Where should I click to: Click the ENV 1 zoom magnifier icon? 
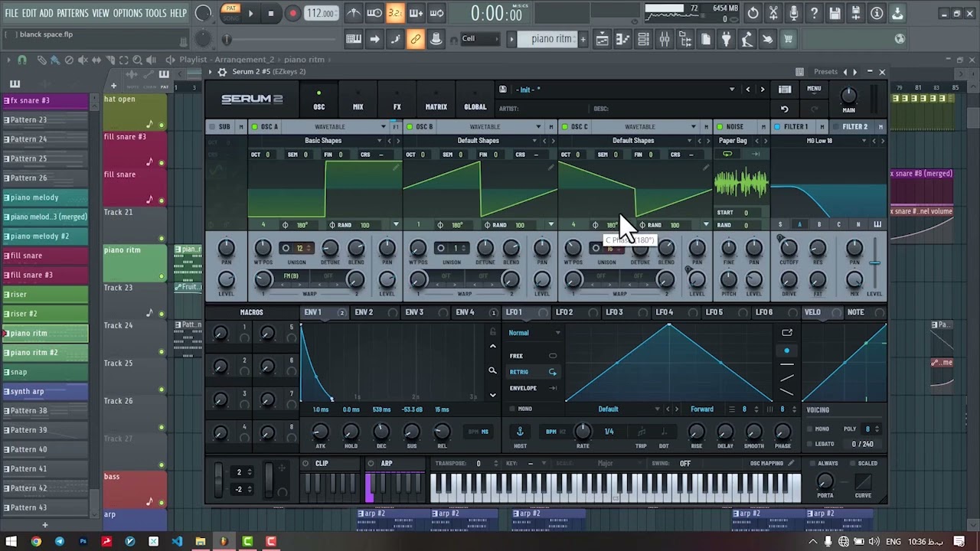click(x=492, y=370)
